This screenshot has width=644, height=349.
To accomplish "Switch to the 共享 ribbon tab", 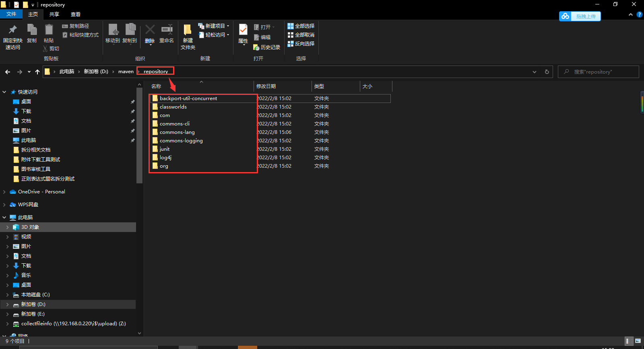I will click(x=54, y=14).
